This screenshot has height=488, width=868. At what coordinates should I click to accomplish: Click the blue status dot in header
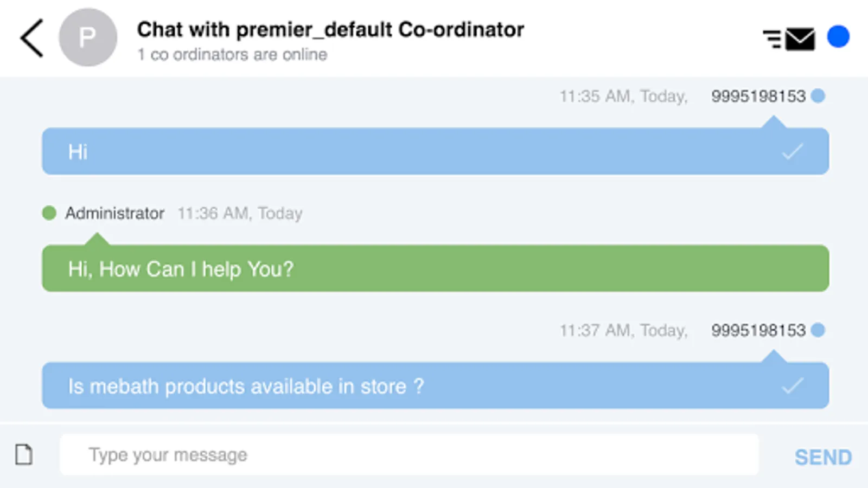(x=838, y=37)
